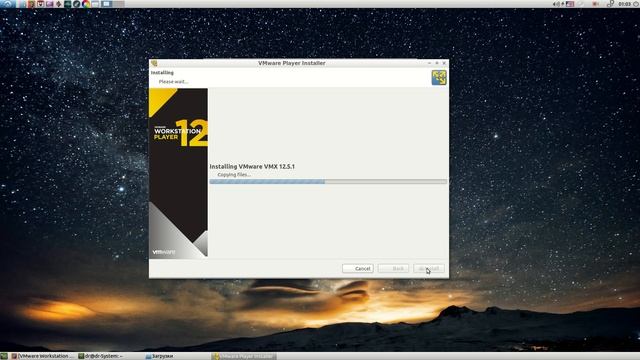
Task: Click the purple launcher icon in top panel
Action: (x=49, y=4)
